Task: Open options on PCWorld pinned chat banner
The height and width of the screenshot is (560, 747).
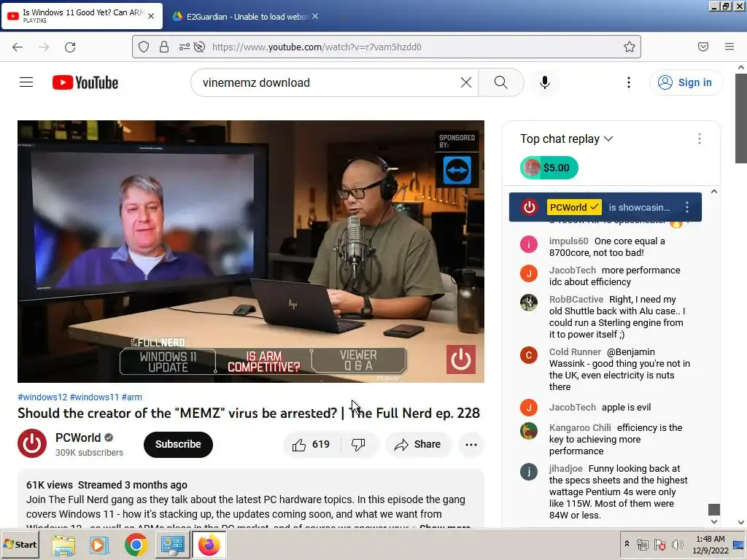Action: pos(686,207)
